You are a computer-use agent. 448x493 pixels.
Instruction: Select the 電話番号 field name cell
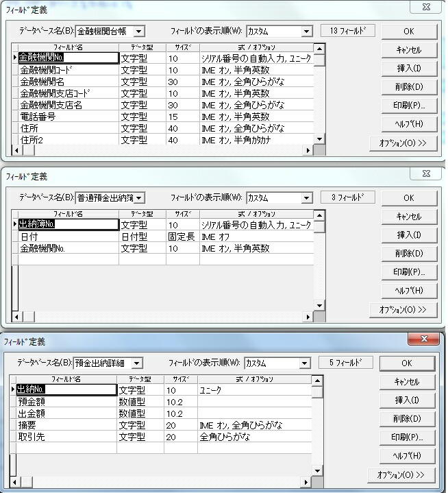click(69, 117)
